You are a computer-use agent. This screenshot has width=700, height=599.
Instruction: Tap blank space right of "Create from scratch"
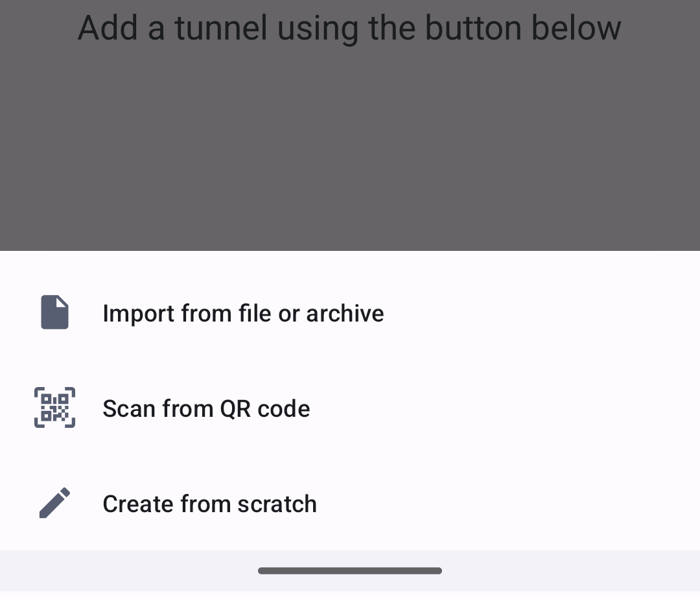click(x=506, y=504)
